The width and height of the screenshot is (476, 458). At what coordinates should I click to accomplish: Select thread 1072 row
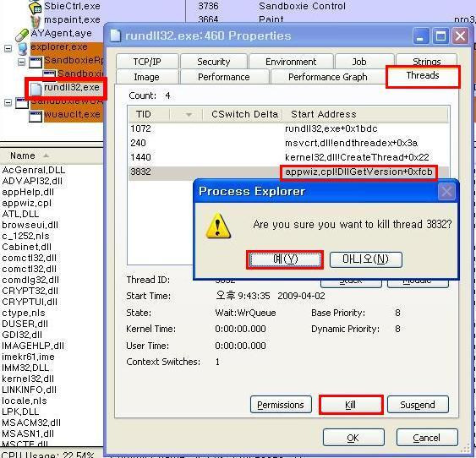coord(288,128)
